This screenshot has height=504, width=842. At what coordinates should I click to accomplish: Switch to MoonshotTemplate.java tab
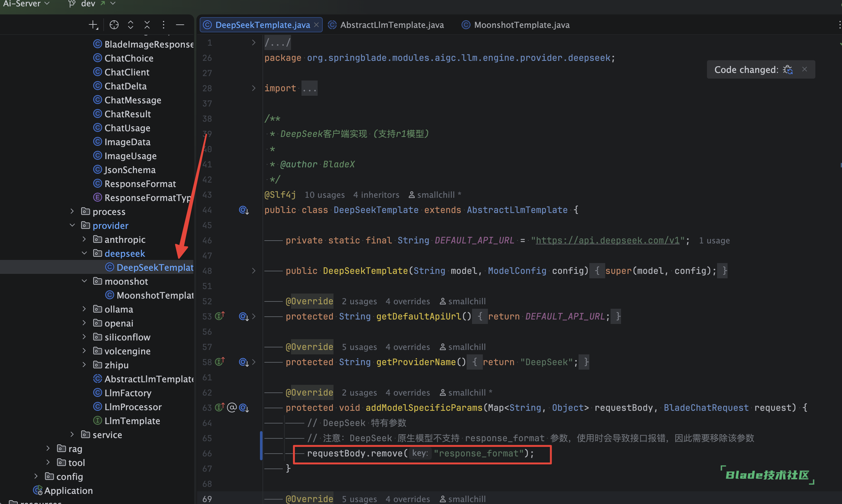tap(521, 25)
